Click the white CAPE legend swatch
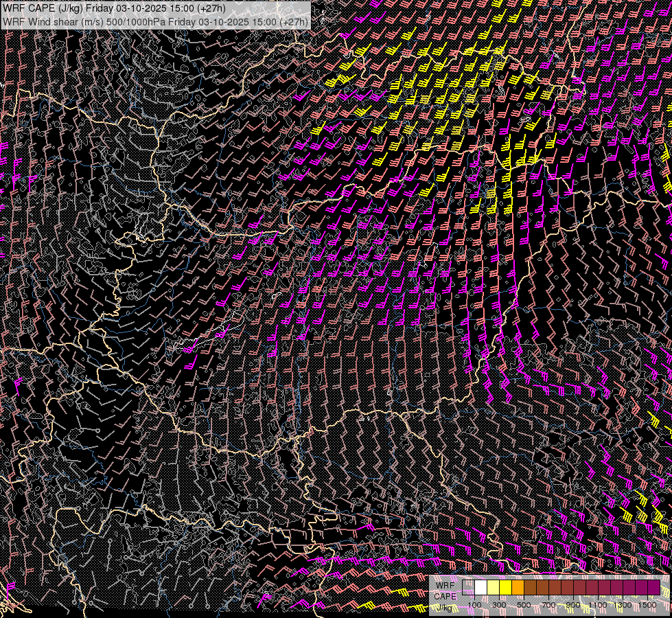Screen dimensions: 672x618 pyautogui.click(x=481, y=588)
